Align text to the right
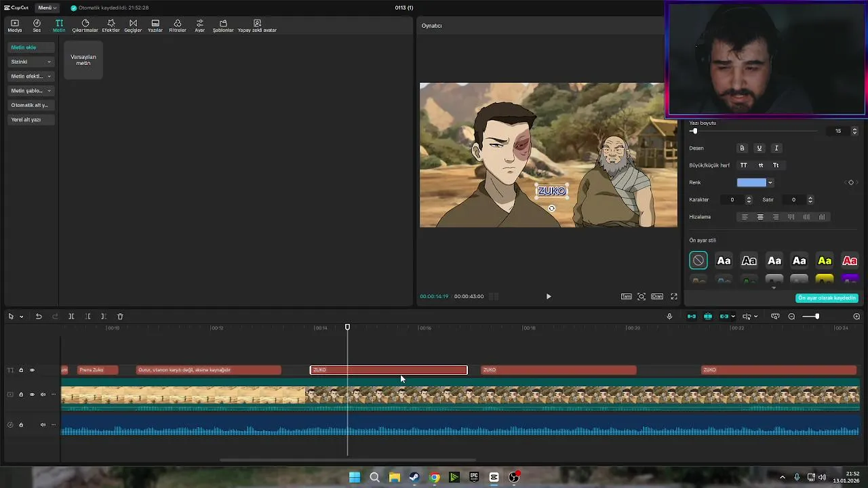 776,217
